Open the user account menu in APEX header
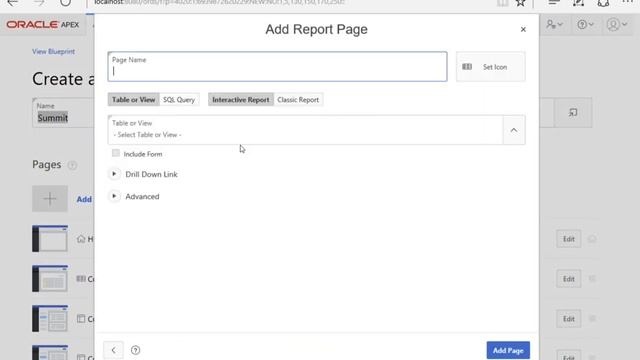 616,24
